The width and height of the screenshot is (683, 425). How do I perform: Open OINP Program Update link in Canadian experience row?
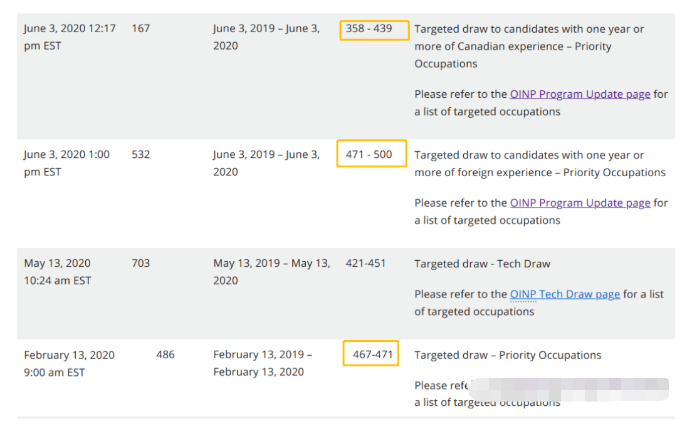point(580,94)
